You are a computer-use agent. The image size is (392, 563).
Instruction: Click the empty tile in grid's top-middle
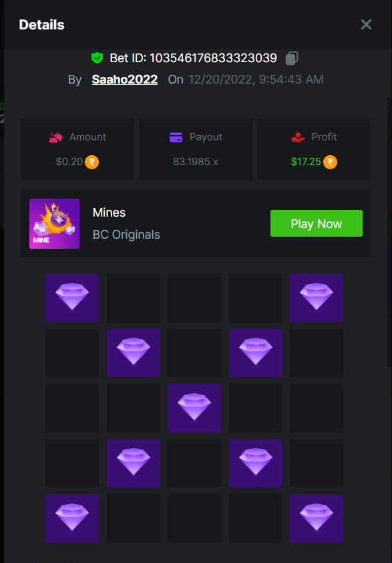click(x=194, y=298)
